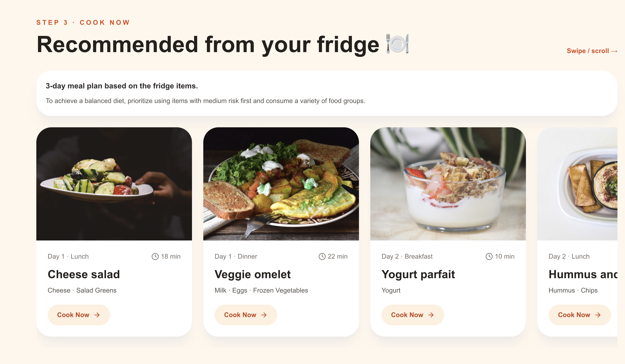Cook the Cheese salad recipe now
Viewport: 625px width, 364px height.
coord(79,315)
